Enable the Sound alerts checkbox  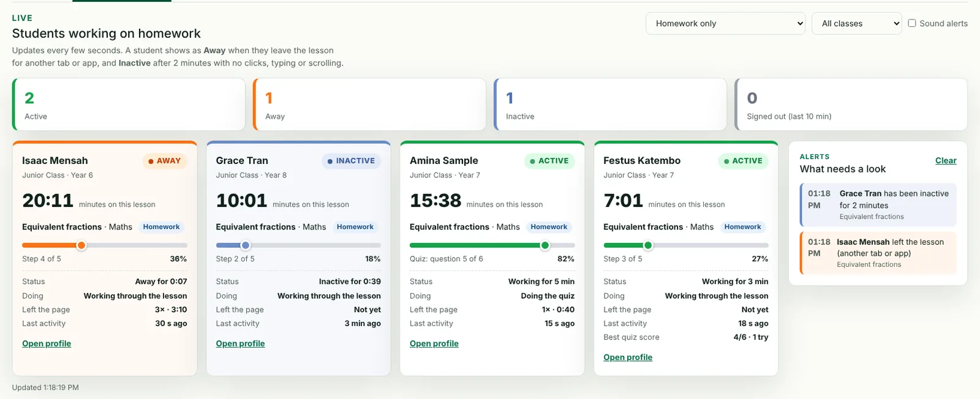(912, 23)
